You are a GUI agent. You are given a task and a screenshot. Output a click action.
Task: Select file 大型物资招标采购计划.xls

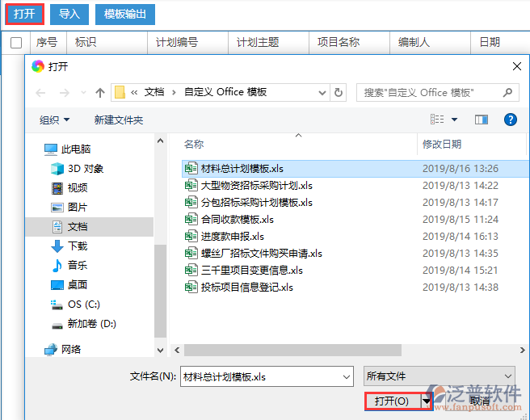[x=248, y=186]
